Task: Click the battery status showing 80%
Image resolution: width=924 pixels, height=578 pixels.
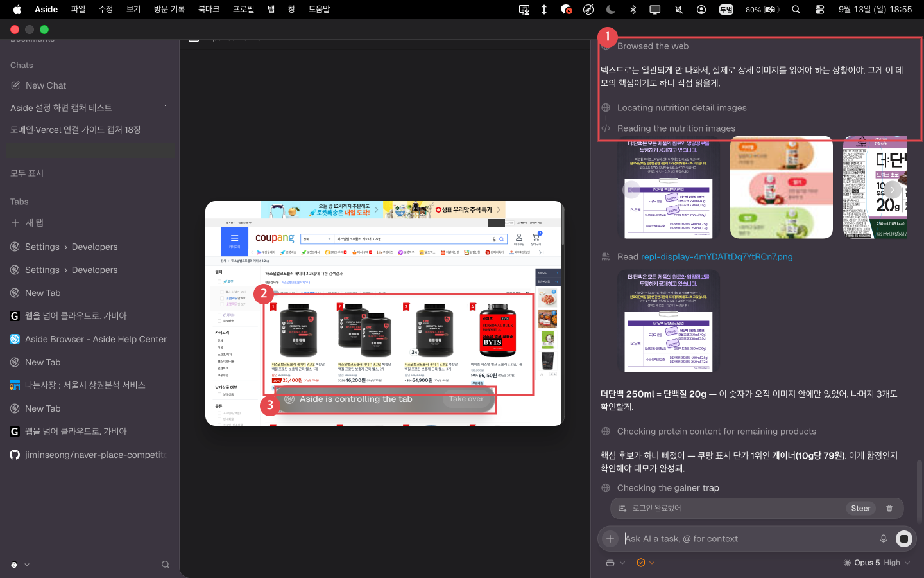Action: click(762, 10)
